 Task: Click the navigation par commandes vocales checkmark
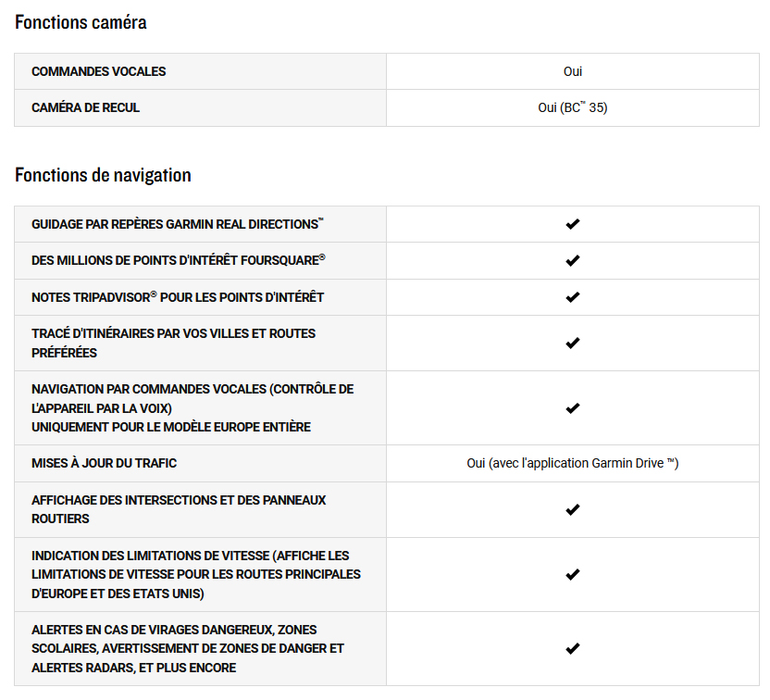pos(573,408)
